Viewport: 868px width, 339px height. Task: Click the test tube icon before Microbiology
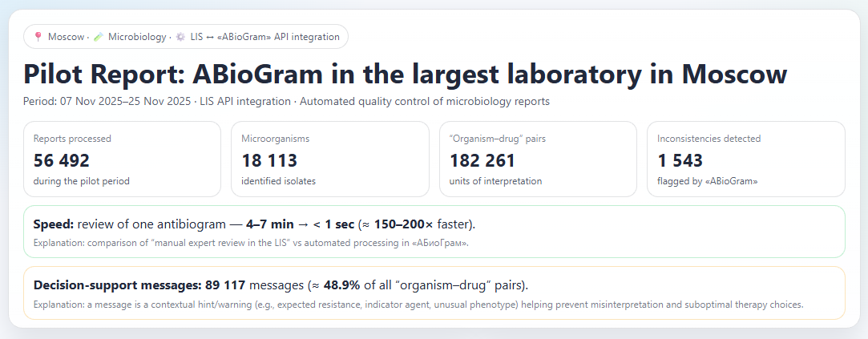click(x=98, y=37)
